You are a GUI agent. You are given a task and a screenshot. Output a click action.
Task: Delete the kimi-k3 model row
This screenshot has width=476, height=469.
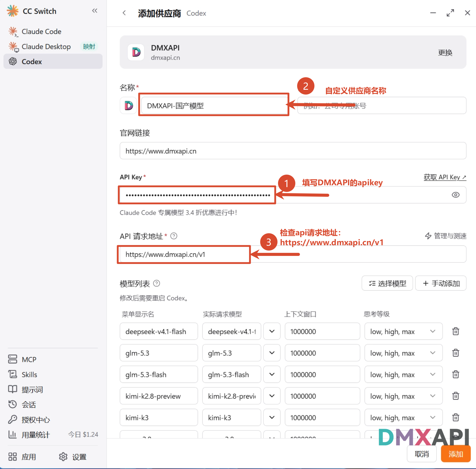coord(456,417)
